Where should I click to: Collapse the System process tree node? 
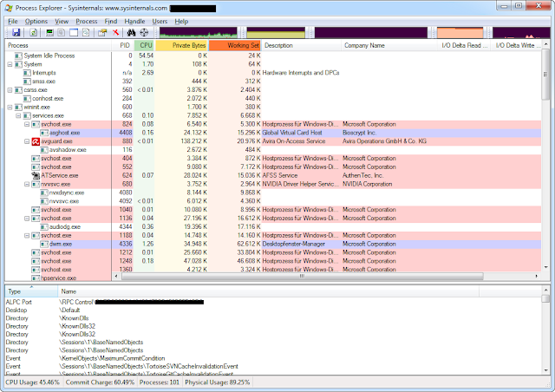10,64
